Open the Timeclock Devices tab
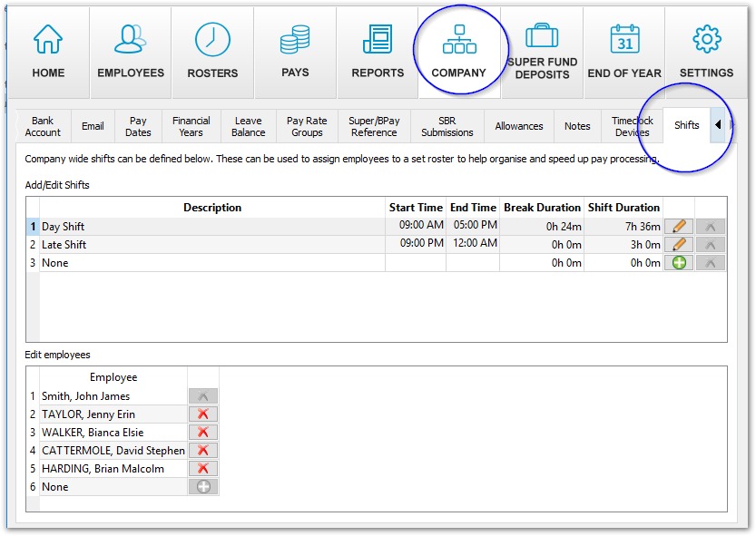 pos(632,126)
